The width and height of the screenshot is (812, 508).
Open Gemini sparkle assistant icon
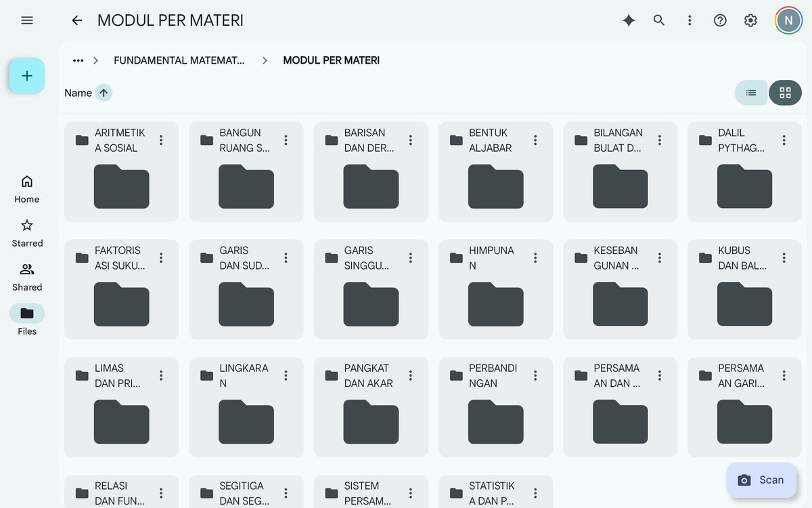(x=629, y=20)
